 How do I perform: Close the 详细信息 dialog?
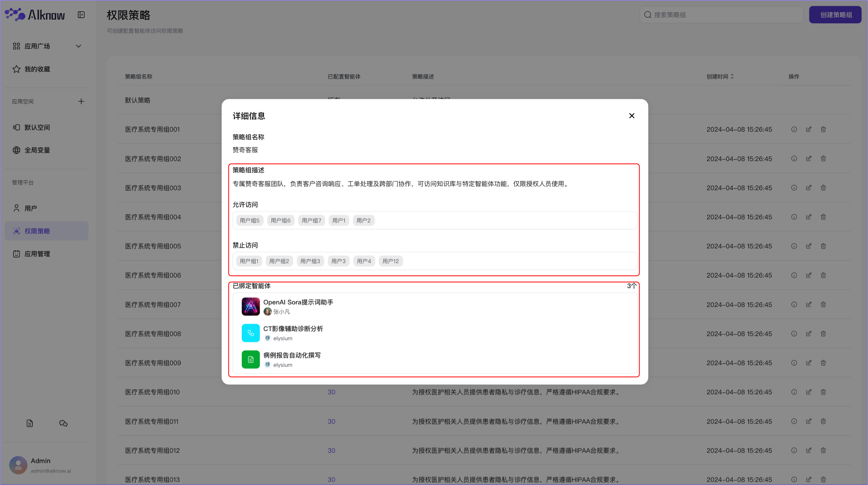(x=631, y=116)
